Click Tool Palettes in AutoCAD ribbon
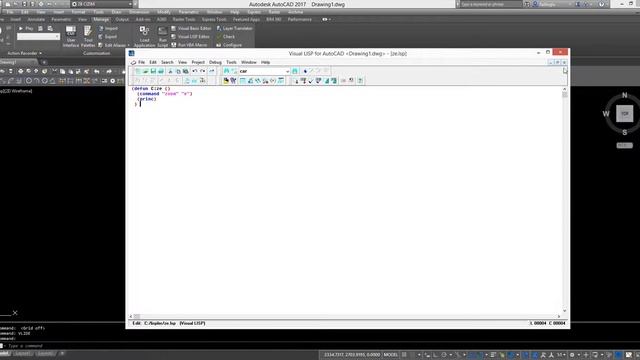 click(88, 37)
